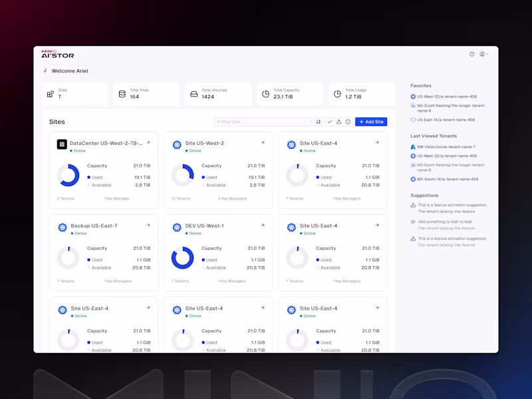Screen dimensions: 532x399
Task: Click the Add Site button
Action: 371,122
